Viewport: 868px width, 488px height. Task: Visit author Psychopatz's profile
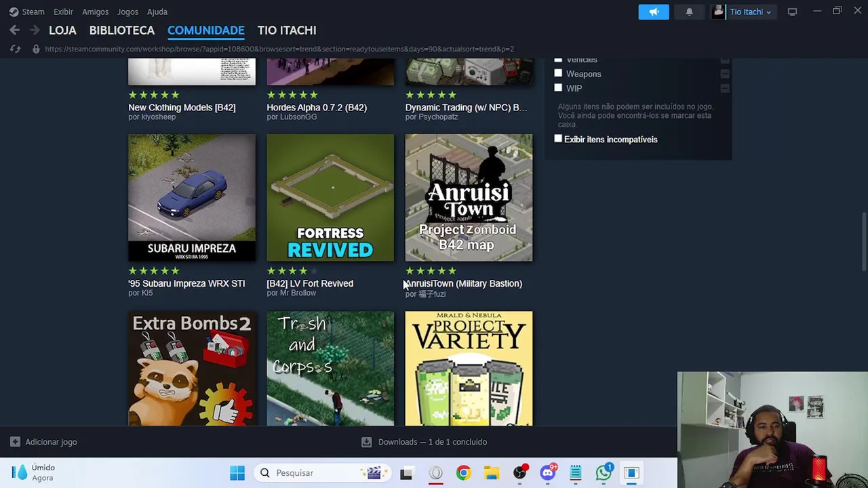point(437,117)
